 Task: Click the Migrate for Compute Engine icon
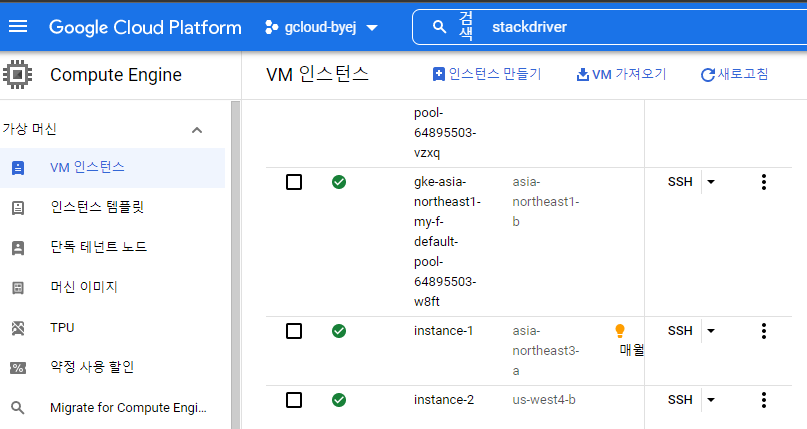click(18, 408)
